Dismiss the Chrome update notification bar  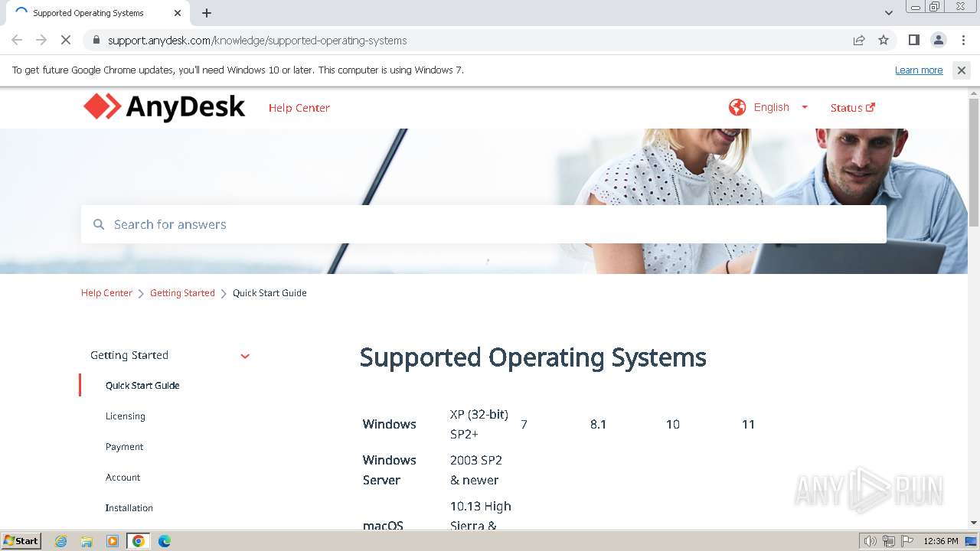click(962, 70)
